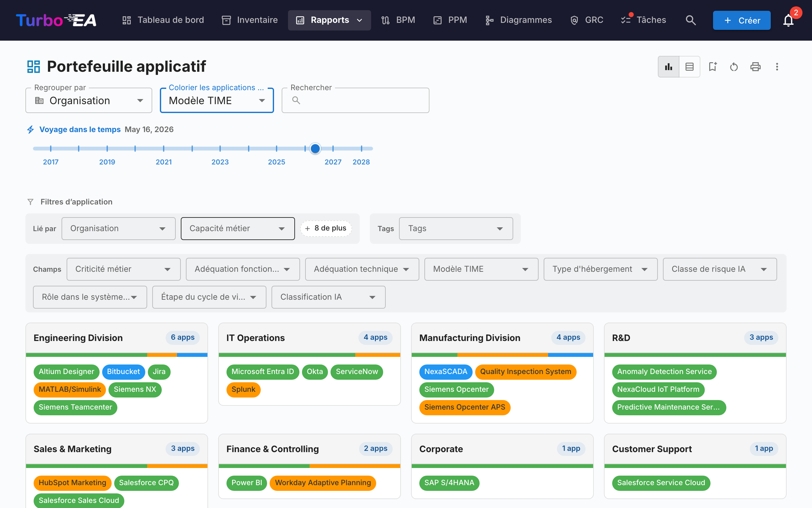Image resolution: width=812 pixels, height=508 pixels.
Task: Open Classification IA filter
Action: pyautogui.click(x=329, y=297)
